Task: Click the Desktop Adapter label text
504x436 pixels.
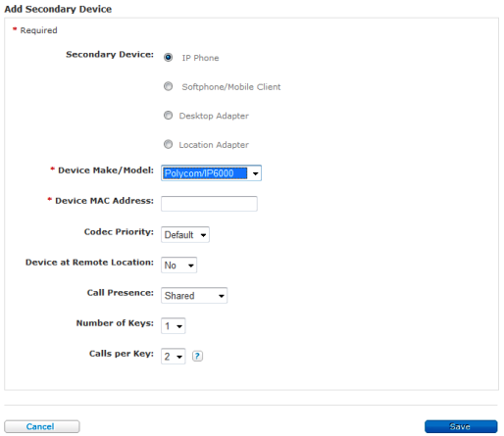Action: click(214, 116)
